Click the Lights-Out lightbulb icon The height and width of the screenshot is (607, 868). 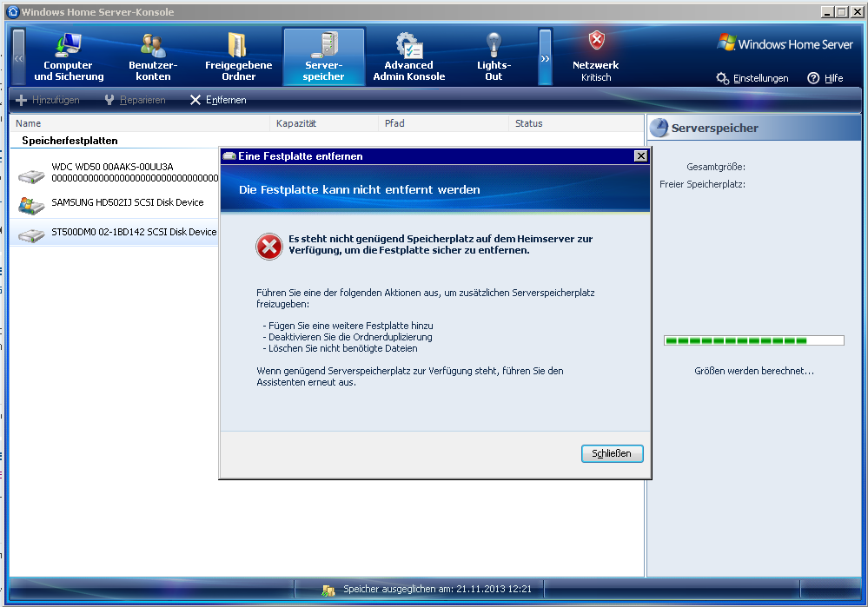494,45
